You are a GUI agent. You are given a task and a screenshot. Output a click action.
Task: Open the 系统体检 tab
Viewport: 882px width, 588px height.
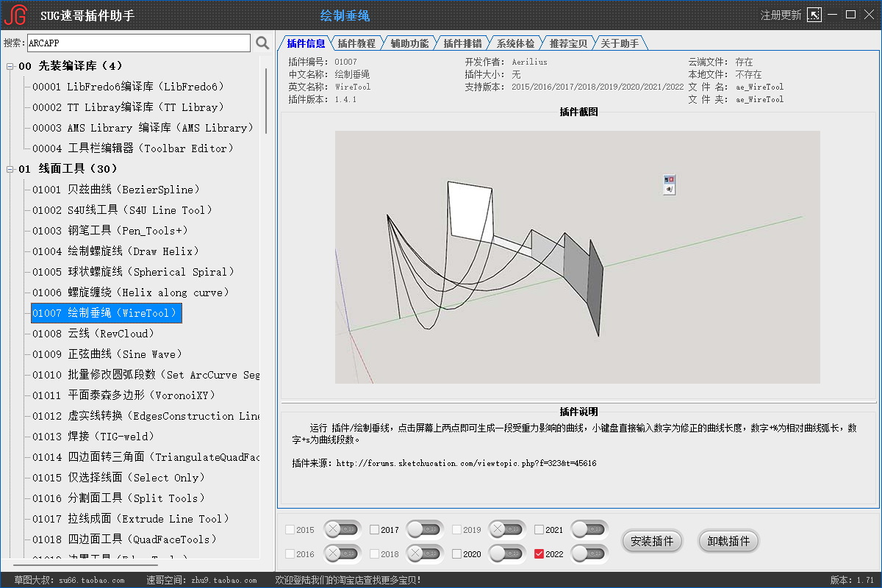point(515,43)
